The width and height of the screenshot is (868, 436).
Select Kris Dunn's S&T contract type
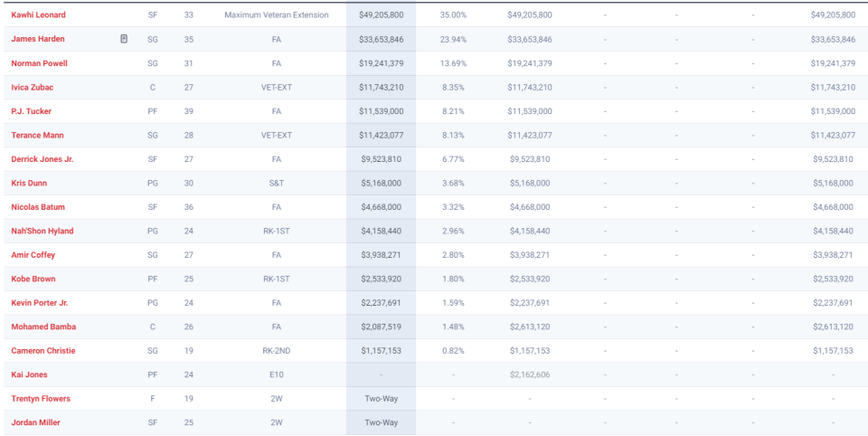(x=277, y=183)
